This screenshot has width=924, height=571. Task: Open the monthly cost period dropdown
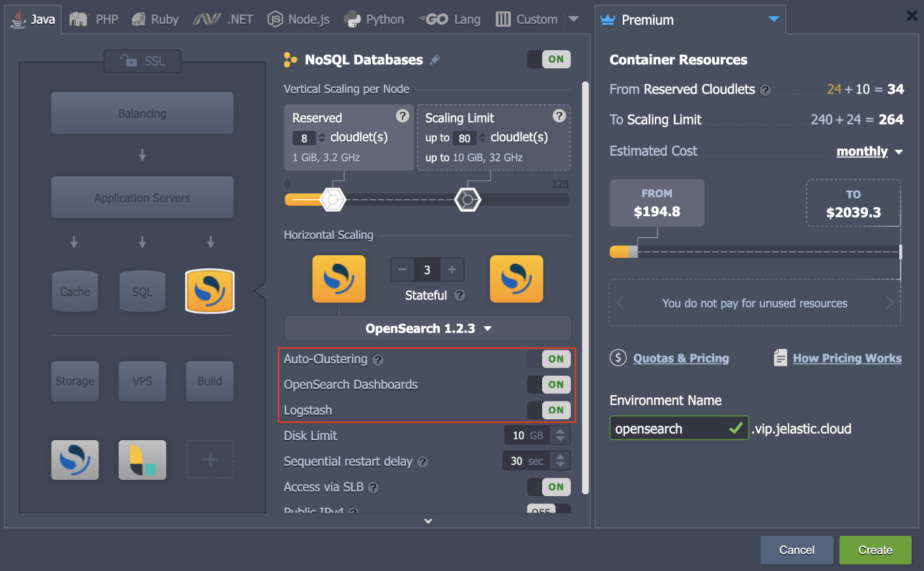tap(870, 152)
